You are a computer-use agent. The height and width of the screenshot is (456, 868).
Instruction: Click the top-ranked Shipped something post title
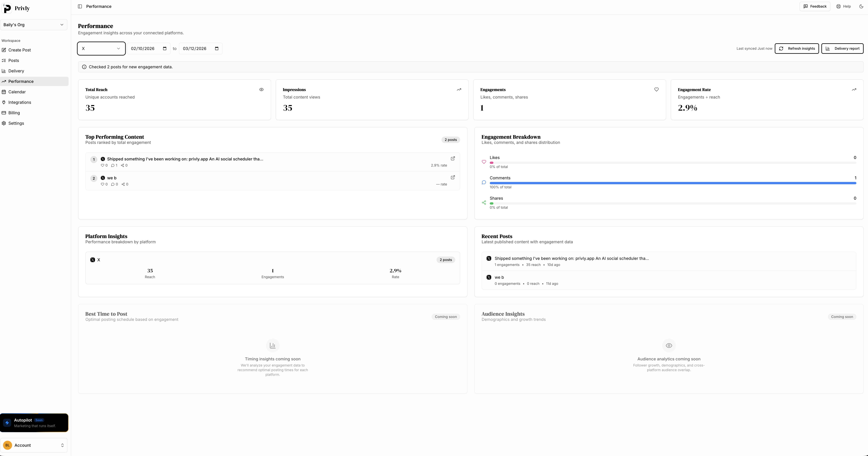coord(185,159)
